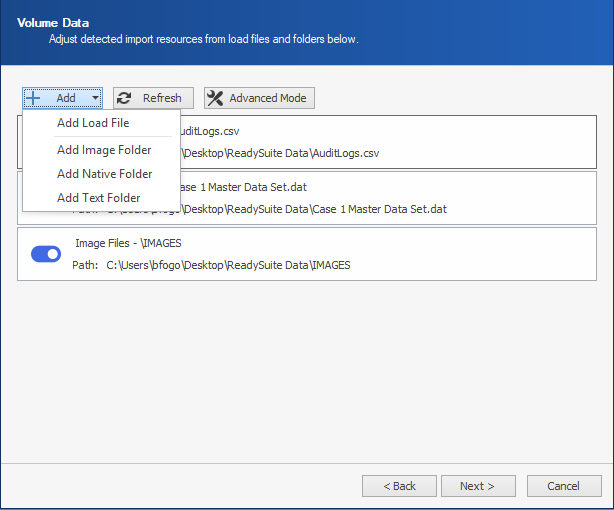Click the Advanced Mode wrench icon
The width and height of the screenshot is (614, 510).
(215, 98)
